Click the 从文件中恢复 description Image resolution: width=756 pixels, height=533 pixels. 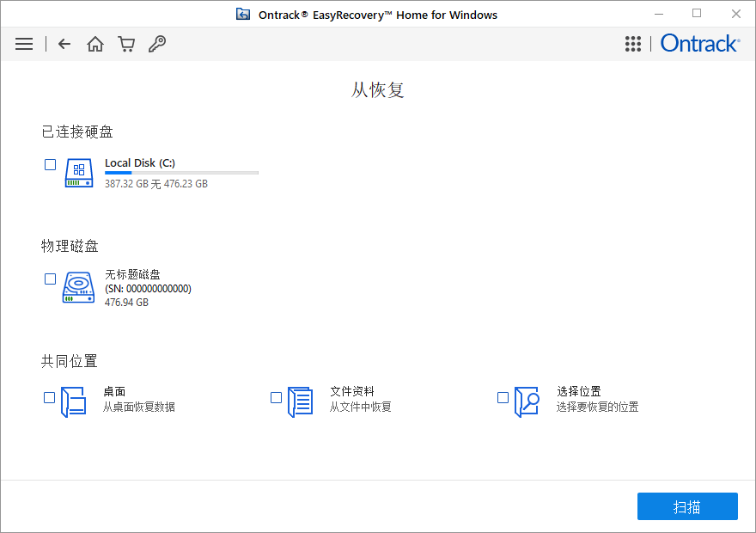coord(360,407)
